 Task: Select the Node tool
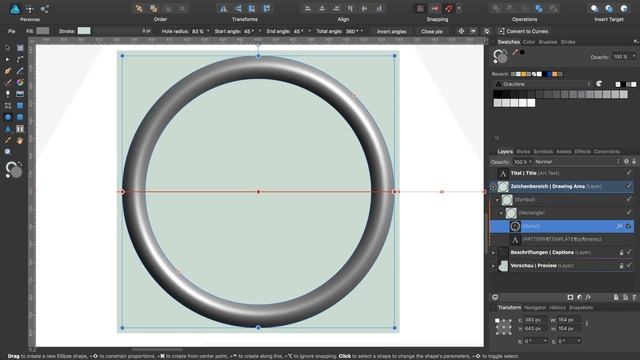[8, 59]
